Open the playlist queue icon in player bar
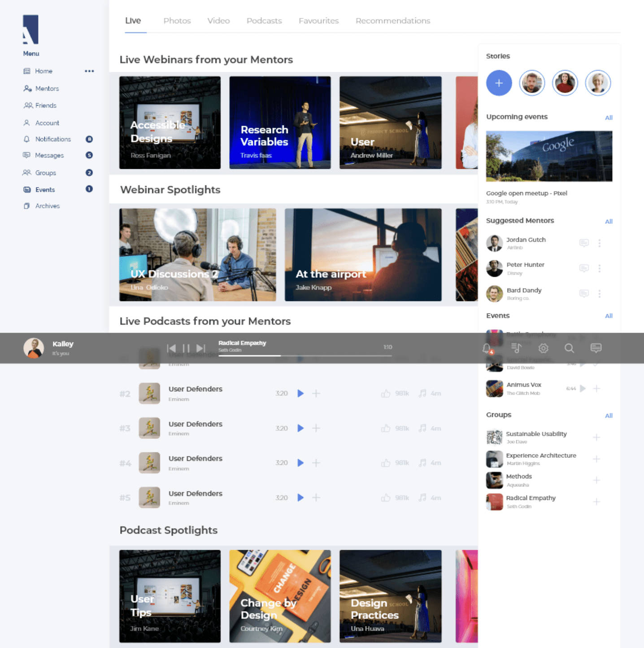 516,348
